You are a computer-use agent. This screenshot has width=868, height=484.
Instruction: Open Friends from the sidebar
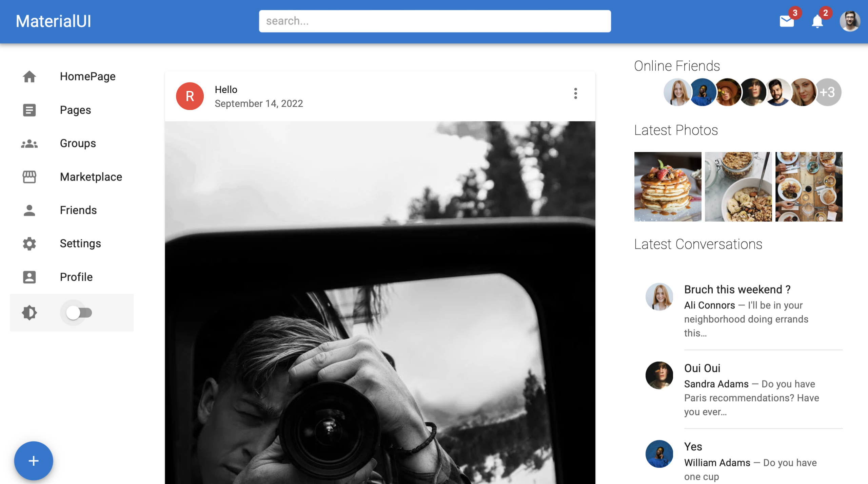(x=78, y=210)
